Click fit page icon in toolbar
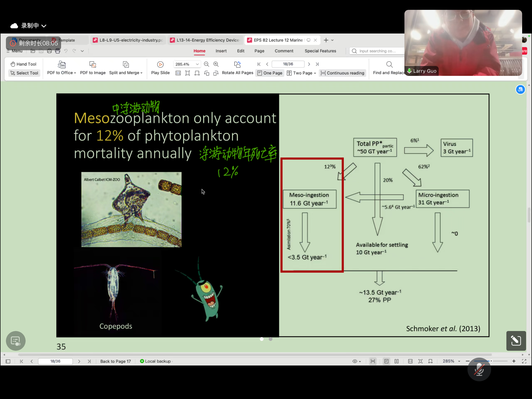This screenshot has height=399, width=532. 187,73
